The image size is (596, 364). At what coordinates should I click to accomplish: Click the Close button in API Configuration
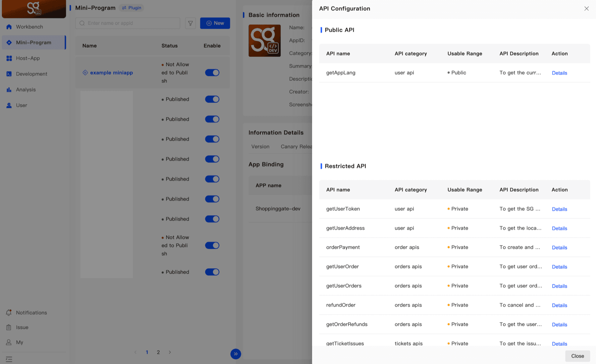coord(578,356)
